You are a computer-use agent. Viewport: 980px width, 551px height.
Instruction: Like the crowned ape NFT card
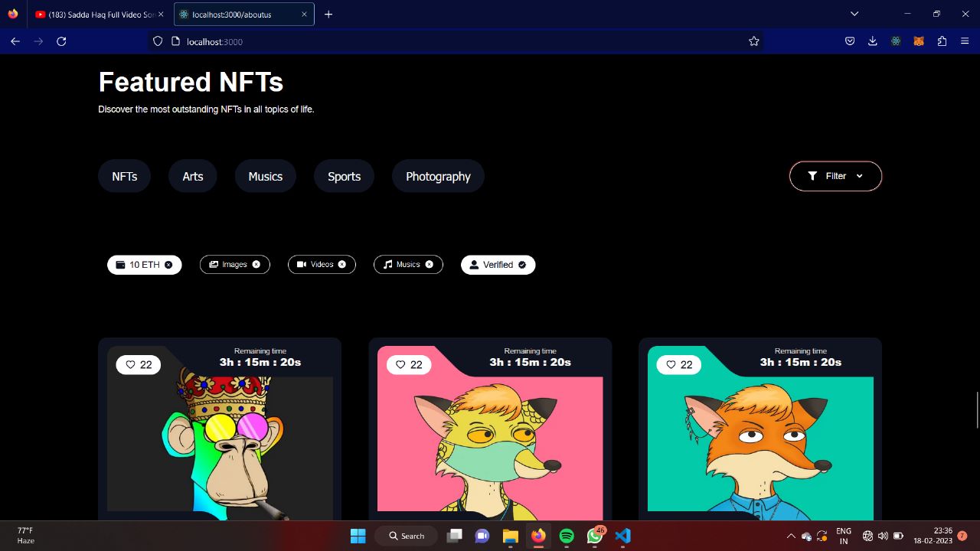click(129, 364)
